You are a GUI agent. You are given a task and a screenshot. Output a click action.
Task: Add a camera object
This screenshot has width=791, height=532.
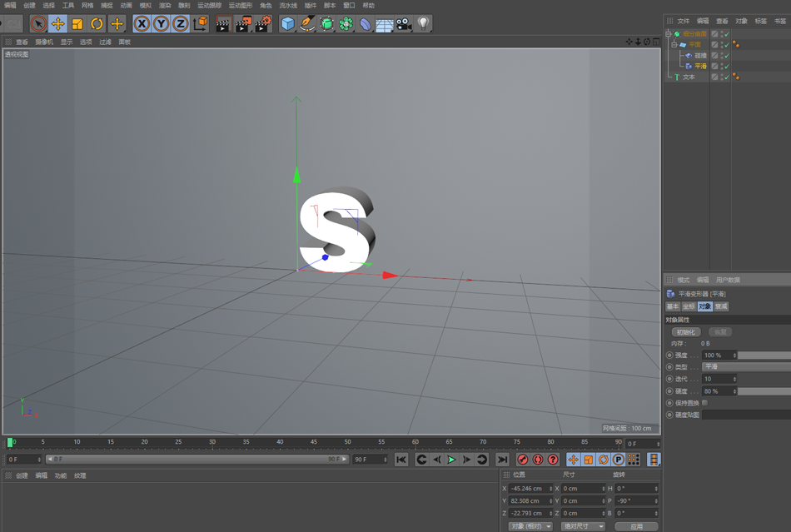click(404, 23)
